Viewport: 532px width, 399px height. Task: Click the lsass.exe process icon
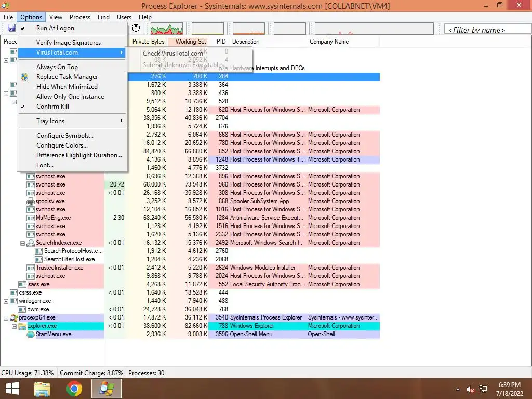(x=22, y=284)
